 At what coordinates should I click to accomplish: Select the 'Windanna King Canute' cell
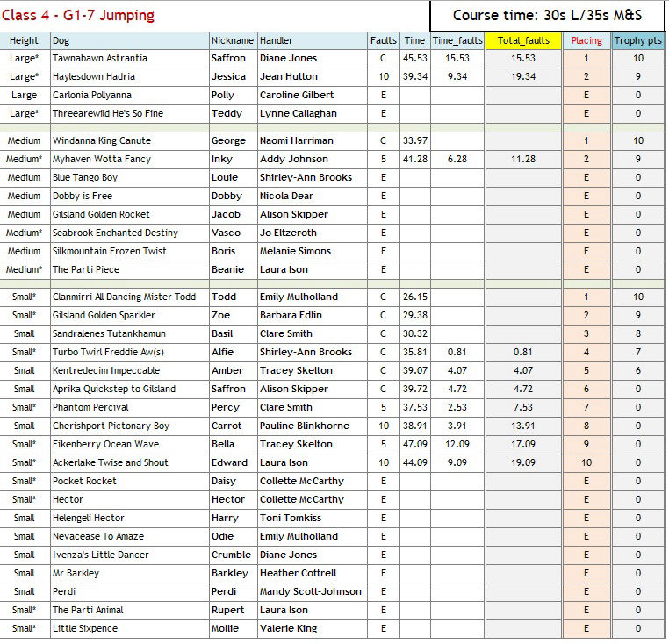coord(130,140)
